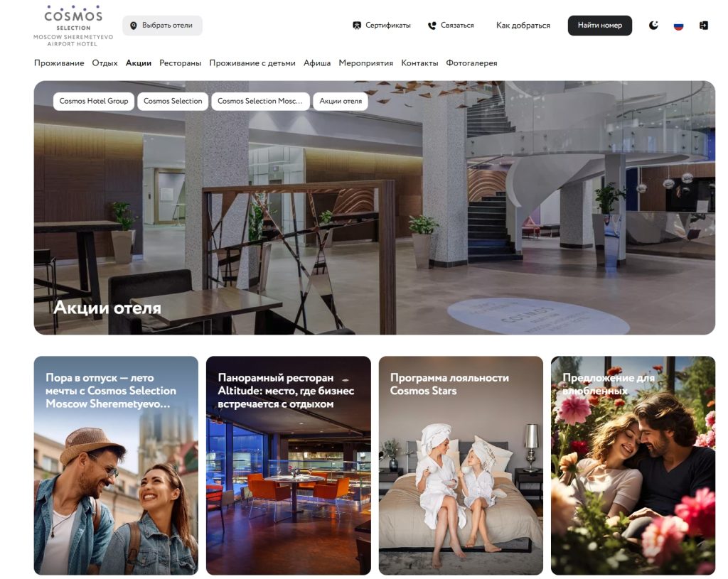
Task: Go to the Рестораны menu section
Action: click(x=180, y=63)
